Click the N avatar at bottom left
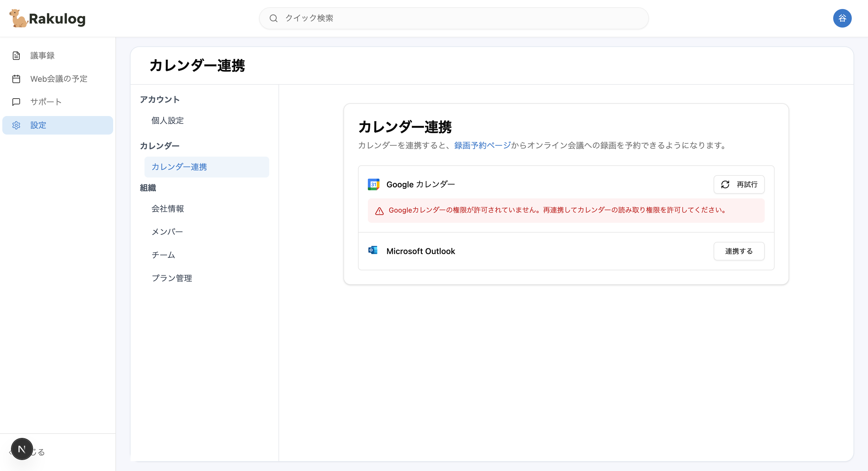The height and width of the screenshot is (471, 868). point(21,448)
